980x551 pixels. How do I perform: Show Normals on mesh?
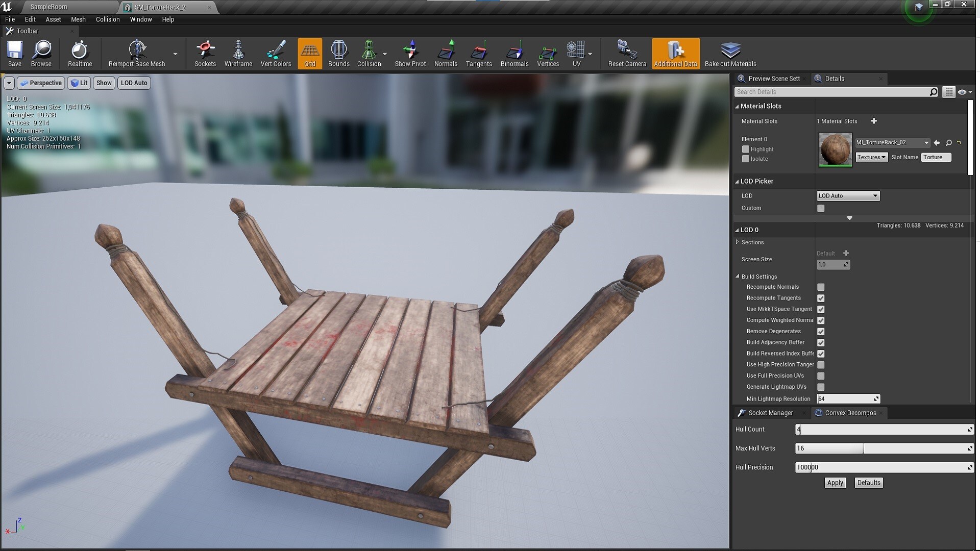tap(446, 53)
